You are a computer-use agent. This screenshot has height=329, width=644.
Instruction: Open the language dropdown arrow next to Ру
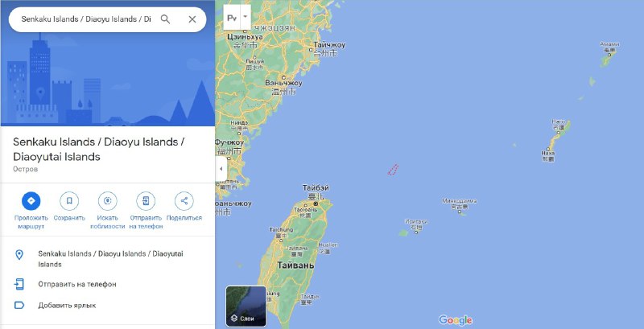point(246,17)
